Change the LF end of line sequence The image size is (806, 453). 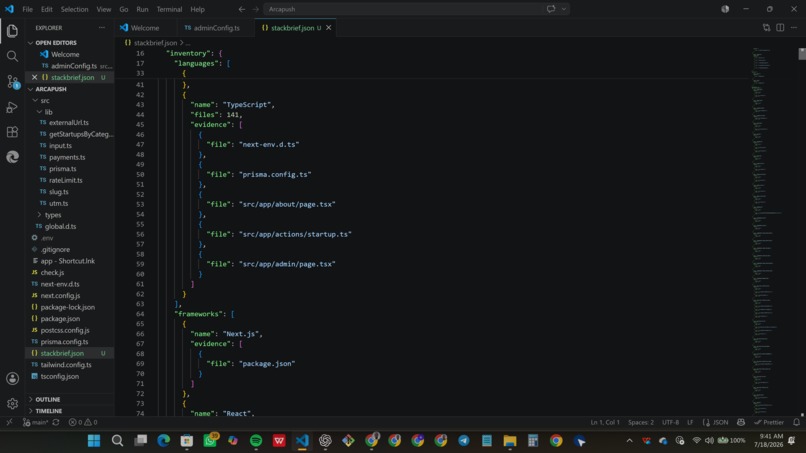(x=690, y=422)
